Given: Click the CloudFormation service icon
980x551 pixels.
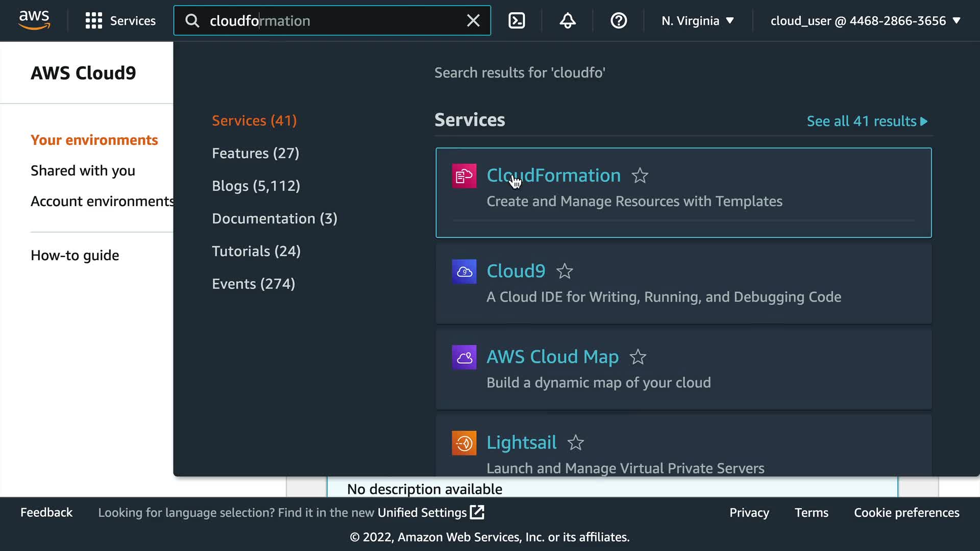Looking at the screenshot, I should point(464,176).
